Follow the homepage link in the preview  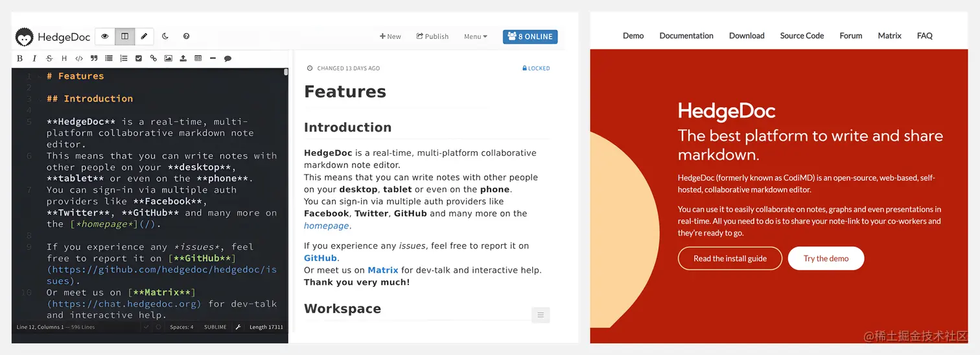click(x=327, y=226)
